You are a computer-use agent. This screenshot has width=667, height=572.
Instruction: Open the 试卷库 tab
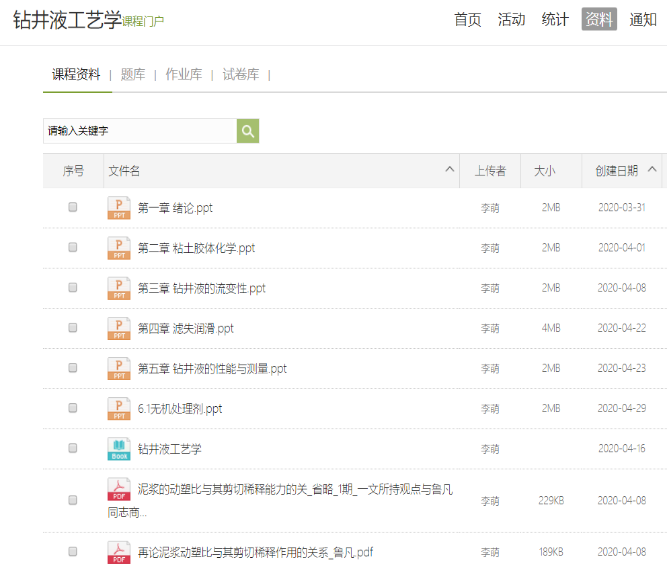(x=240, y=74)
